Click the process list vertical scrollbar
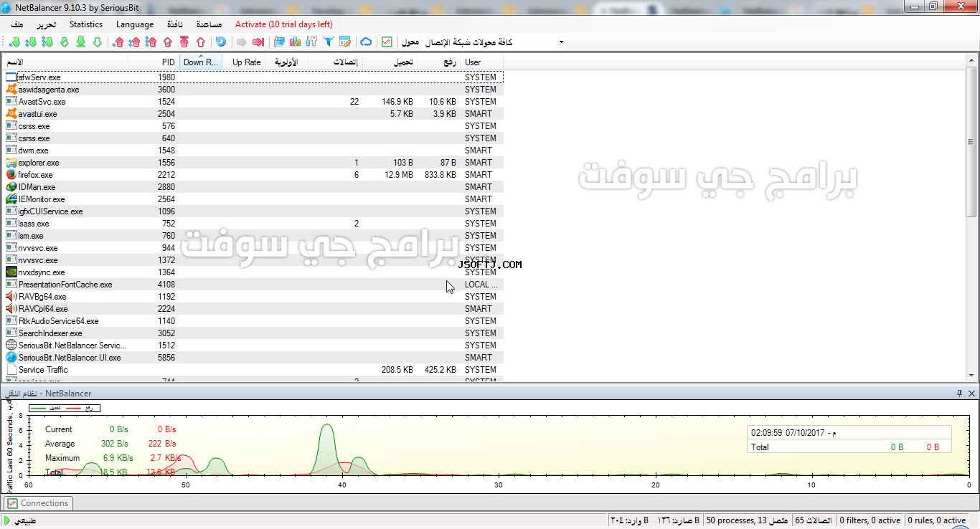The height and width of the screenshot is (529, 980). [x=971, y=142]
